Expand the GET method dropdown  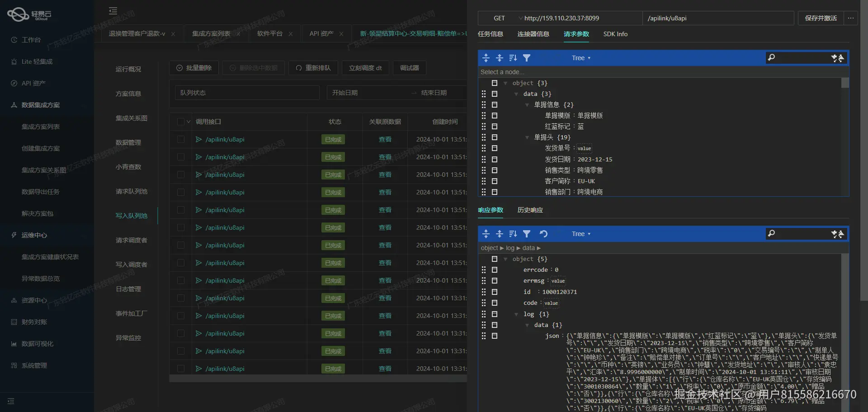[x=503, y=18]
